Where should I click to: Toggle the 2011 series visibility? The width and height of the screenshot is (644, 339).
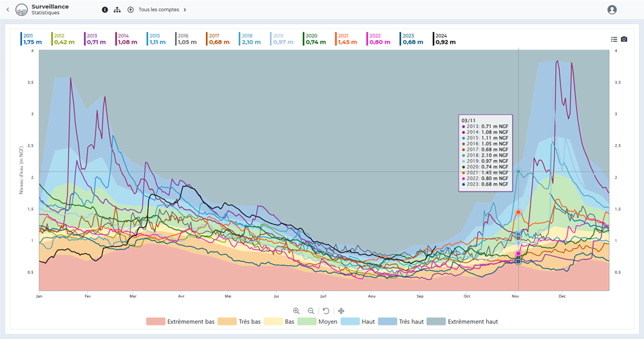click(x=32, y=39)
